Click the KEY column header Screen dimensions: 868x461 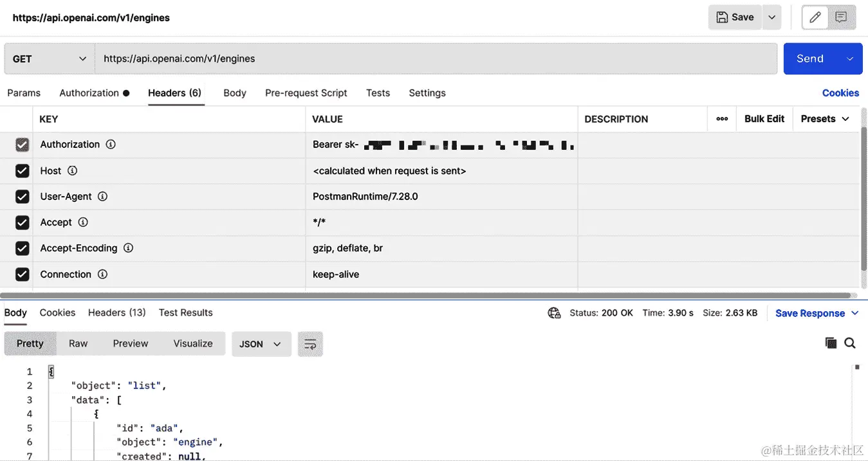pos(49,119)
